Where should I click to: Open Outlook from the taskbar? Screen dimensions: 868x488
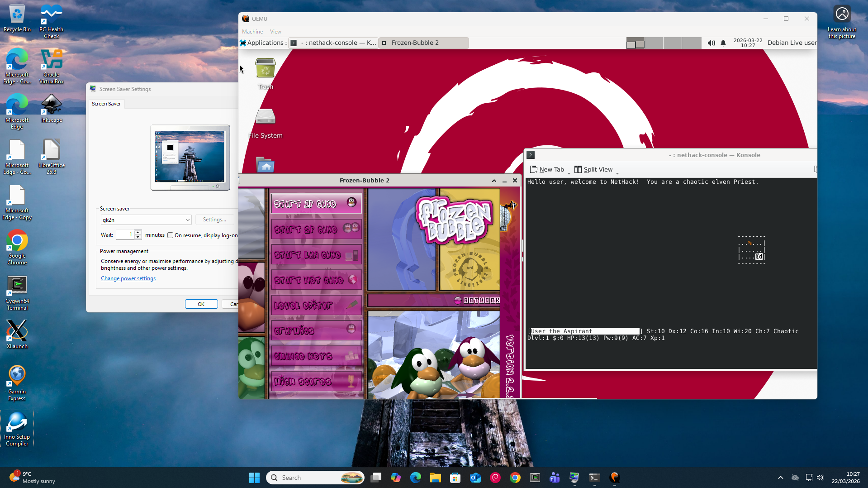[475, 478]
